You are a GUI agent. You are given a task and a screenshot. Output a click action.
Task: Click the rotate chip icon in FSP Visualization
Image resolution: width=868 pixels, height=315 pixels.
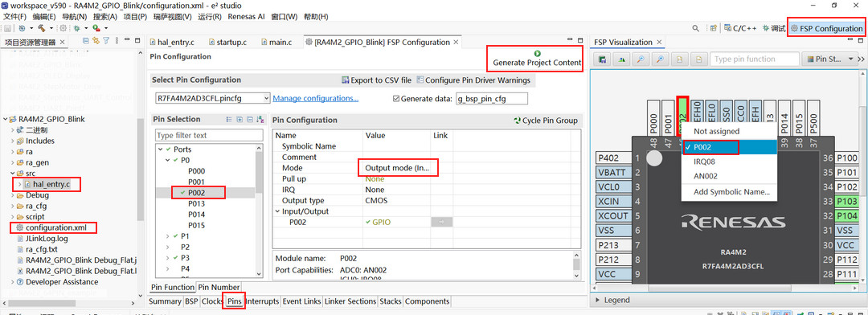(621, 59)
